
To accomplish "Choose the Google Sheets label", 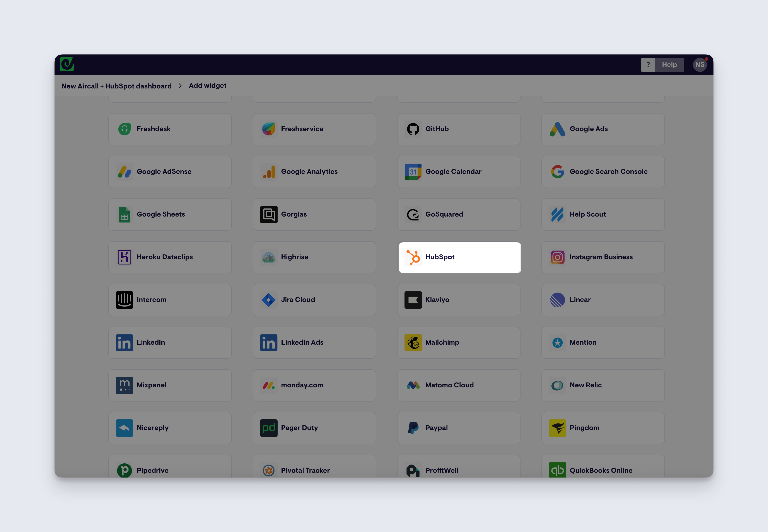I will click(x=161, y=214).
